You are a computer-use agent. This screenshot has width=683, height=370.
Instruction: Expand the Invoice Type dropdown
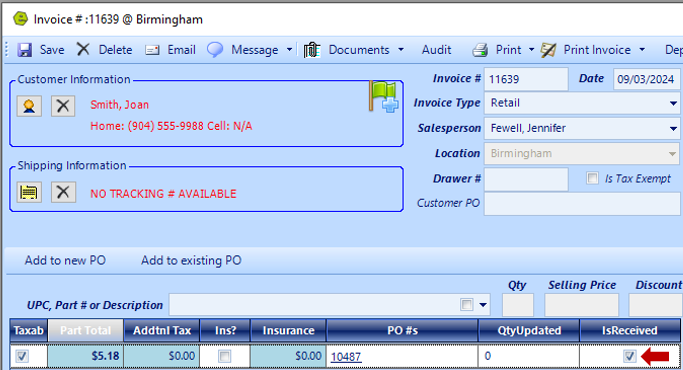pos(673,103)
